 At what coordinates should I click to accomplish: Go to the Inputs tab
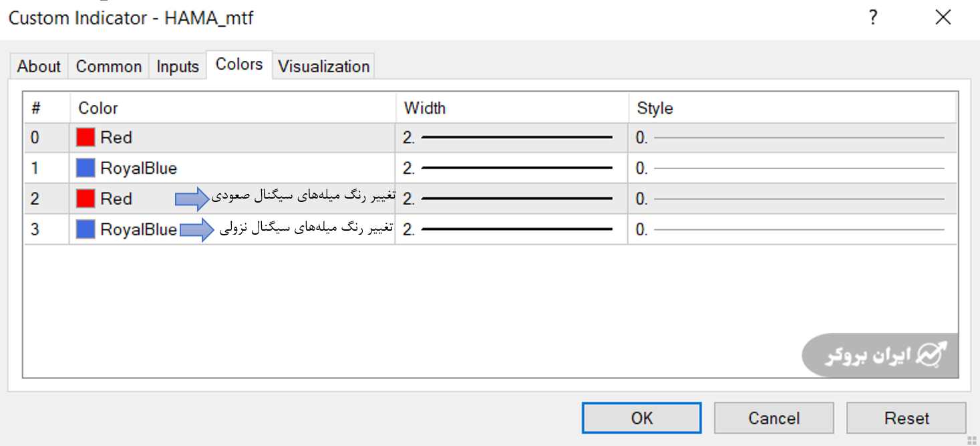click(178, 67)
